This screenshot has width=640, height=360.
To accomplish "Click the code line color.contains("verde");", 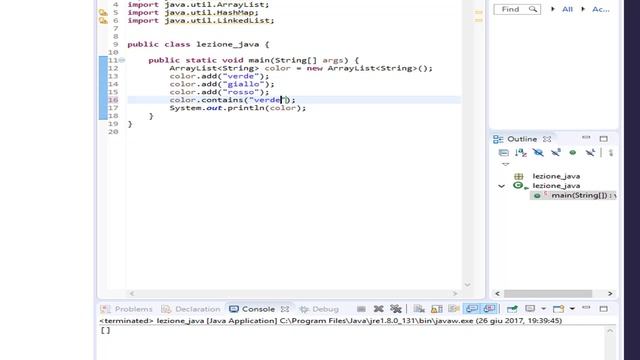I will [232, 100].
